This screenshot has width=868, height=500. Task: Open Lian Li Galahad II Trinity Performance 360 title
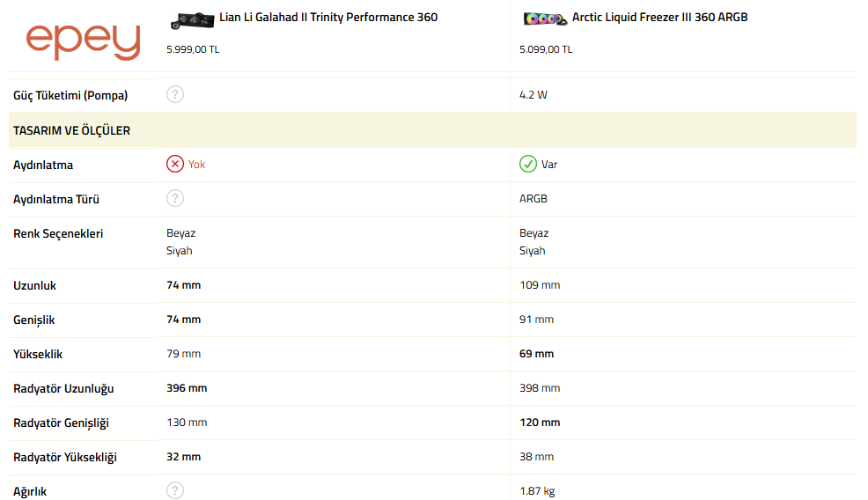(x=328, y=18)
